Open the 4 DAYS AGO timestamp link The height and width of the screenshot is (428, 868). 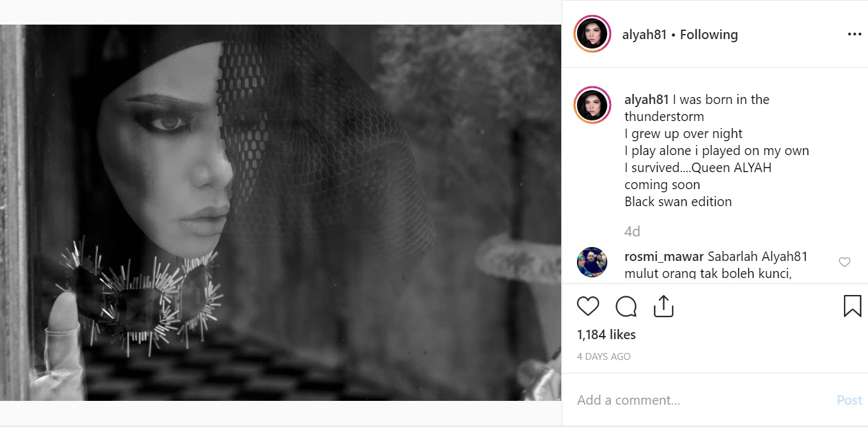pyautogui.click(x=603, y=357)
